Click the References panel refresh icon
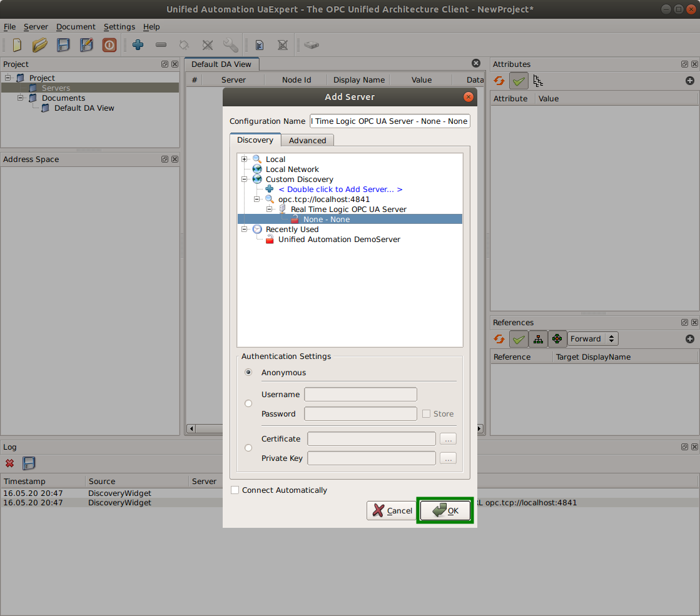 coord(499,339)
